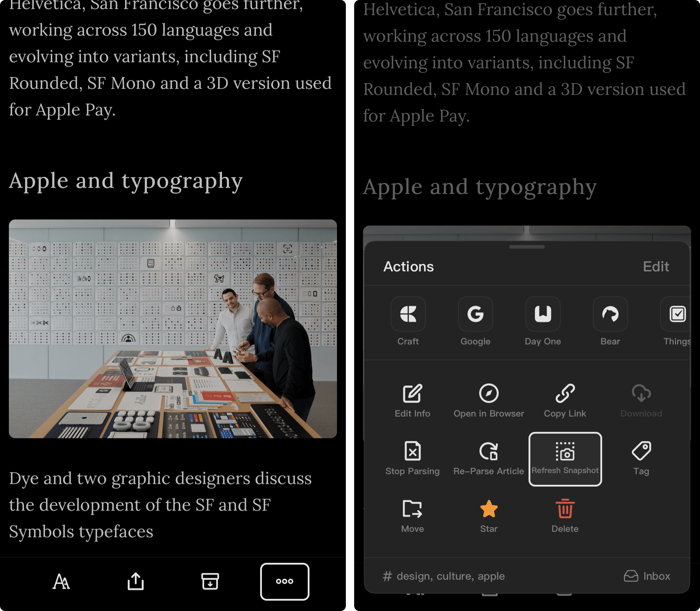Image resolution: width=700 pixels, height=611 pixels.
Task: Send article to Day One
Action: point(543,321)
